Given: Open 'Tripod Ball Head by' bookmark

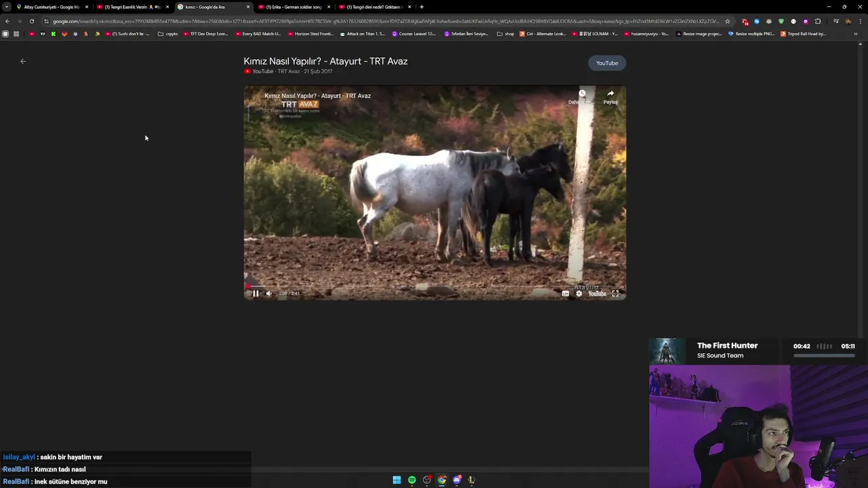Looking at the screenshot, I should 803,33.
